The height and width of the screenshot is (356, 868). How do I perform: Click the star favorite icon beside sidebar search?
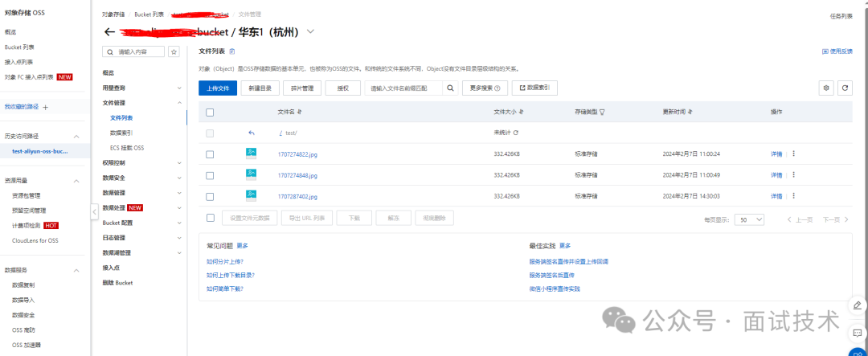174,51
